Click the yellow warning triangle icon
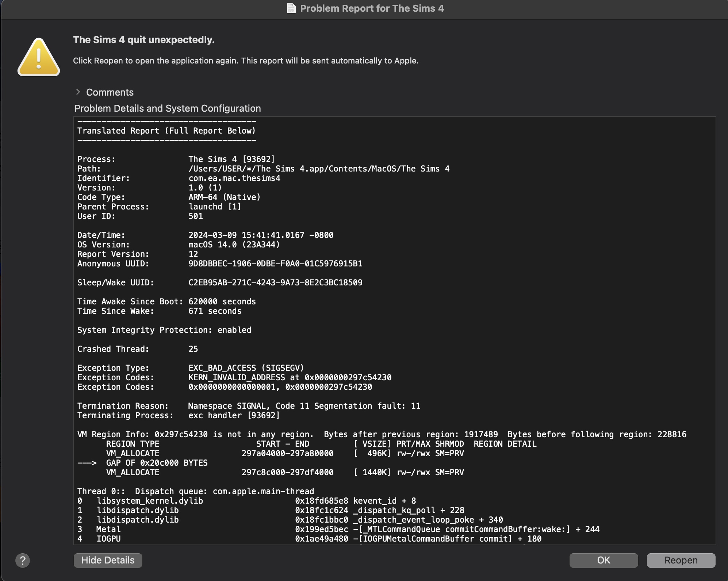728x581 pixels. (39, 57)
